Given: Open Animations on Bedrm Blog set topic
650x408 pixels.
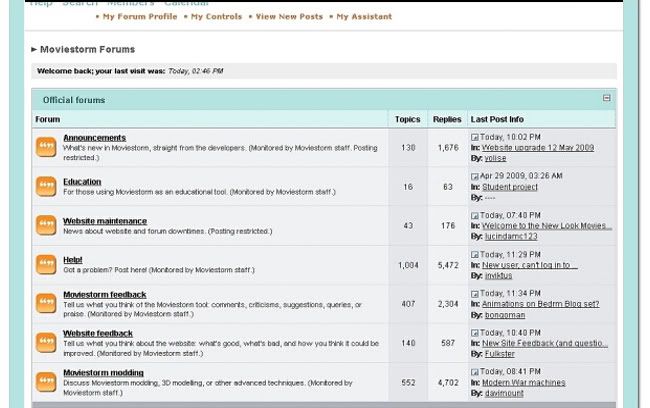Looking at the screenshot, I should point(541,304).
